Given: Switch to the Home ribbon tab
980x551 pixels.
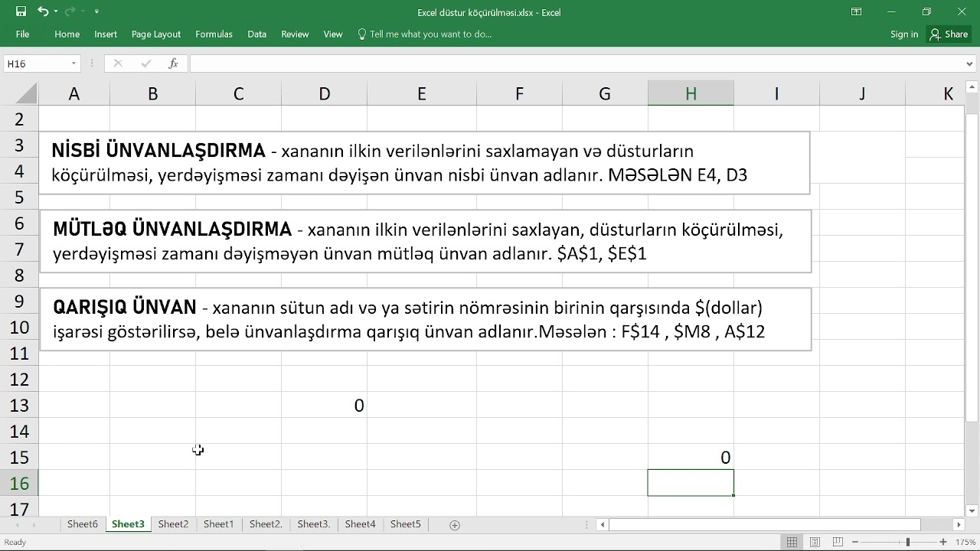Looking at the screenshot, I should (x=67, y=34).
